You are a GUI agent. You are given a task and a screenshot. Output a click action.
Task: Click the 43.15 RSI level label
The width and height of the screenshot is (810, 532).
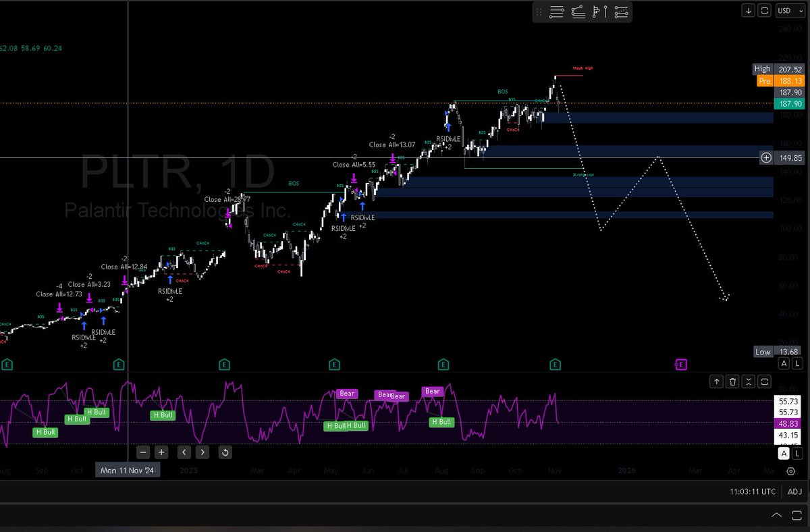tap(789, 435)
